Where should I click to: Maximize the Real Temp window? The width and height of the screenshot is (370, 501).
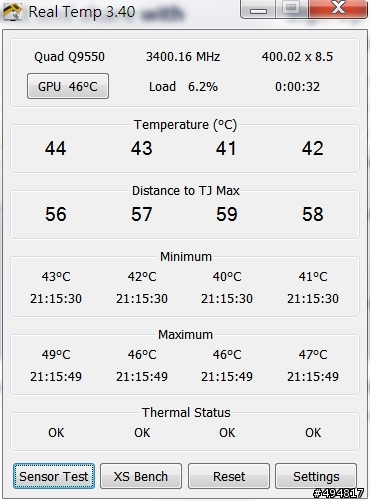(292, 9)
